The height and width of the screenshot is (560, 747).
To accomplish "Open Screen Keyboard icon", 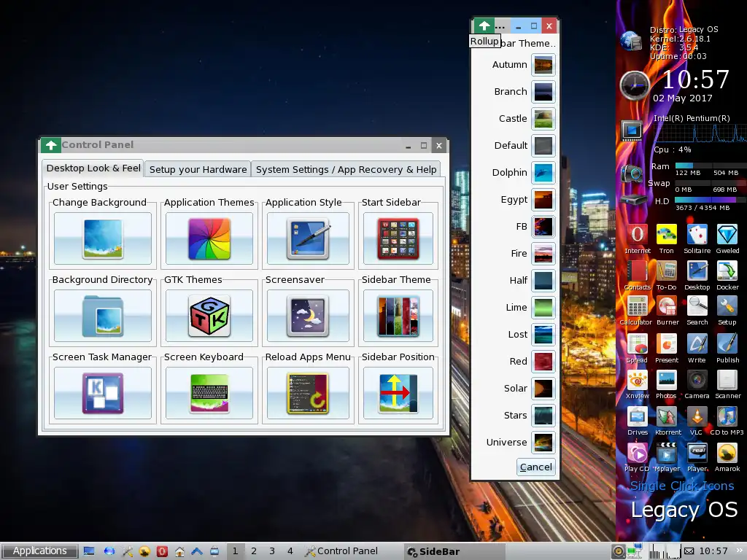I will tap(209, 393).
